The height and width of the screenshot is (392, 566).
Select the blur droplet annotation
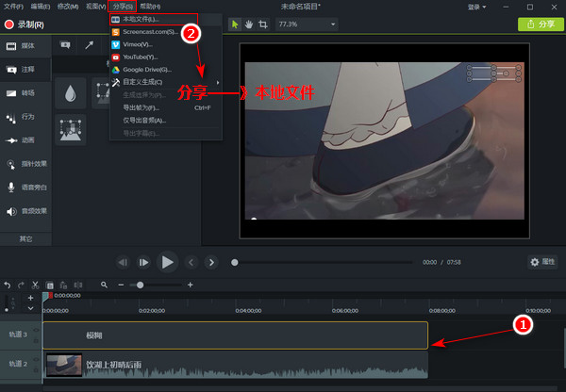pyautogui.click(x=71, y=93)
